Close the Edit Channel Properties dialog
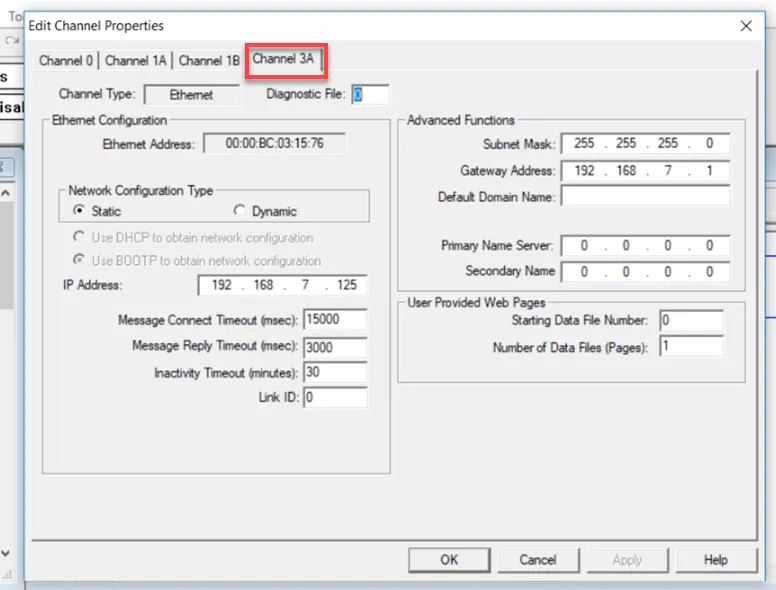Image resolution: width=776 pixels, height=590 pixels. tap(746, 26)
